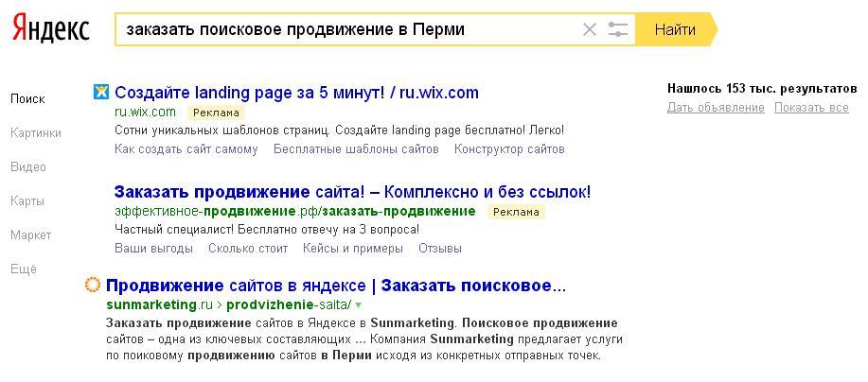
Task: Switch to the Картинки tab
Action: 36,133
